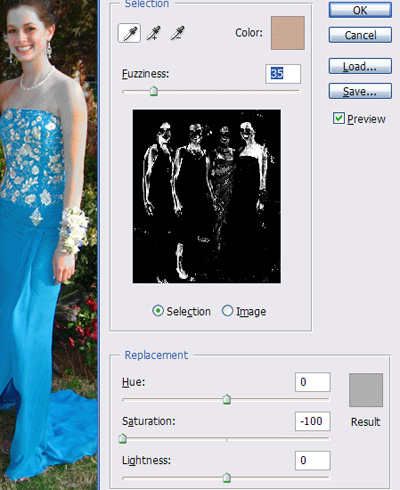Click the Hue slider handle
This screenshot has height=490, width=400.
227,399
